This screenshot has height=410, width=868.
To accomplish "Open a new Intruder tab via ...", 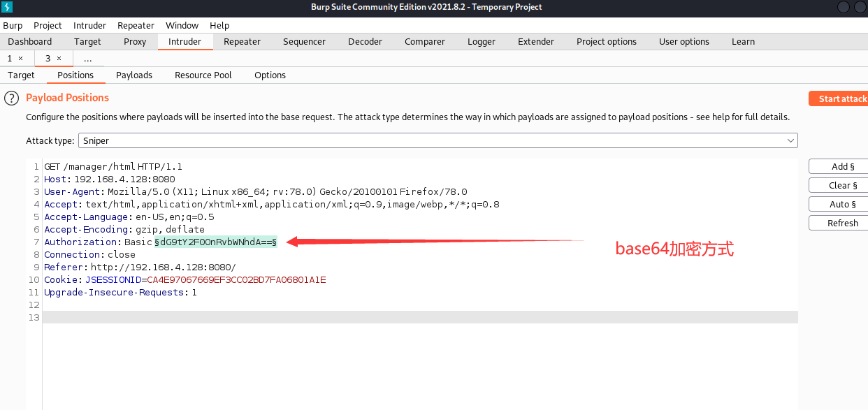I will tap(87, 59).
